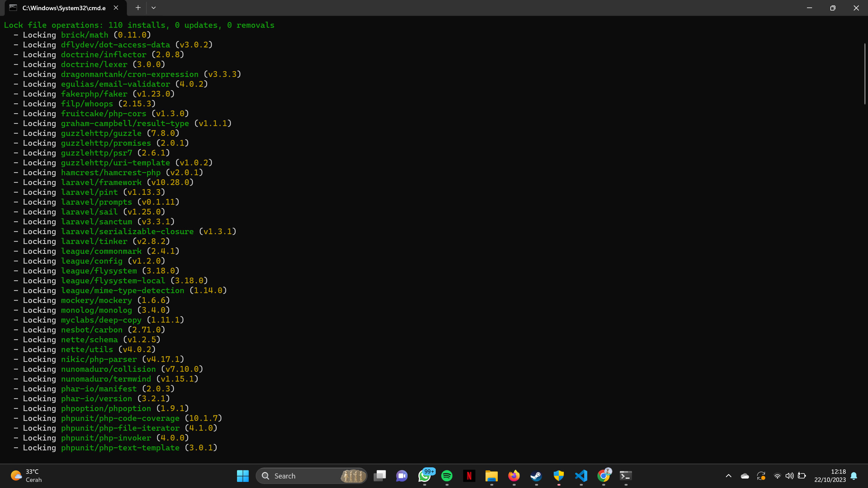868x488 pixels.
Task: Open Firefox from the taskbar
Action: (514, 476)
